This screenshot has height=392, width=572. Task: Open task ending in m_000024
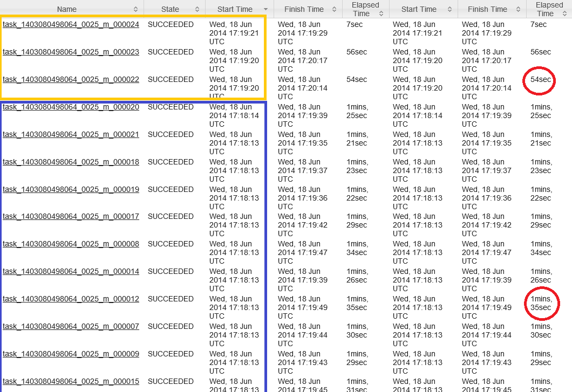[71, 24]
